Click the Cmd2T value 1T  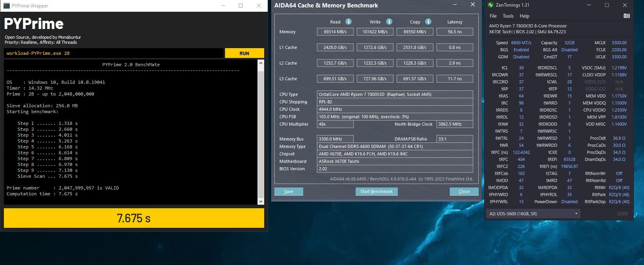(569, 57)
